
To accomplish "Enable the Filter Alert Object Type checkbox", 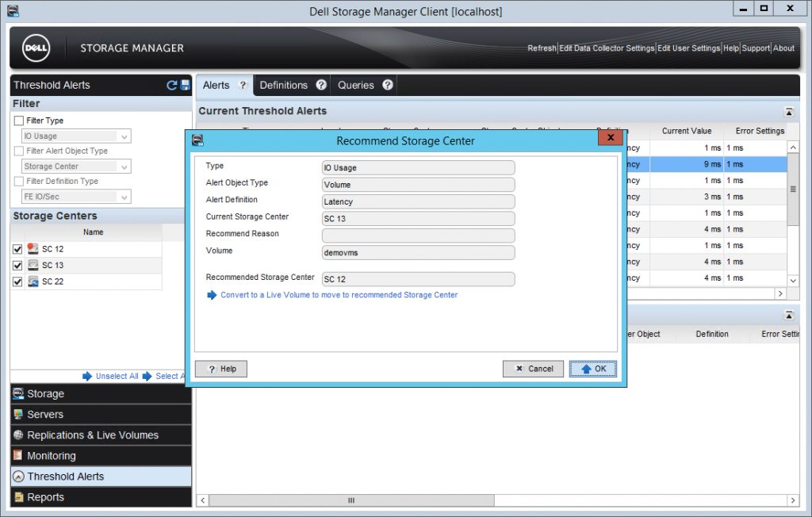I will [x=19, y=151].
